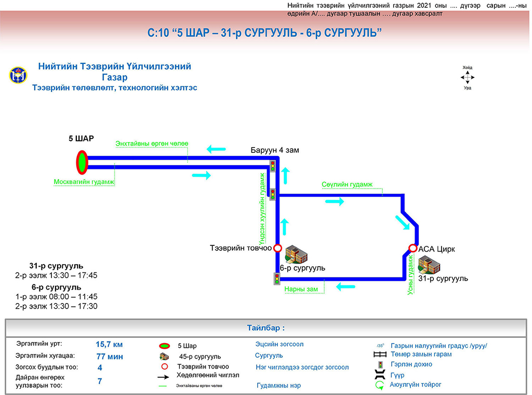The height and width of the screenshot is (395, 532).
Task: Click the north-south compass icon
Action: pos(467,77)
